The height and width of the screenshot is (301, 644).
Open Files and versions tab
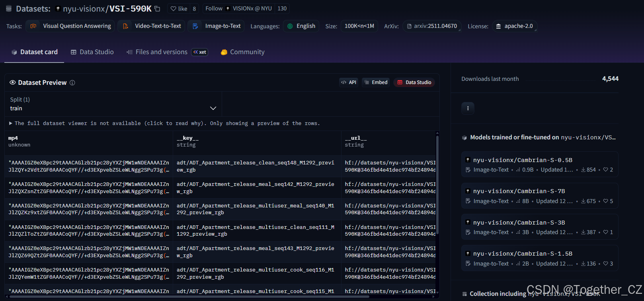[x=157, y=52]
